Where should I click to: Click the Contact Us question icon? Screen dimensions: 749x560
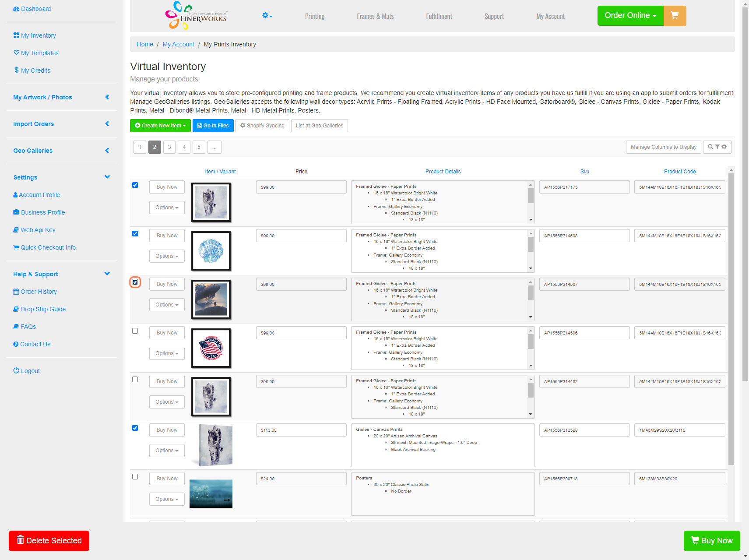pyautogui.click(x=16, y=344)
